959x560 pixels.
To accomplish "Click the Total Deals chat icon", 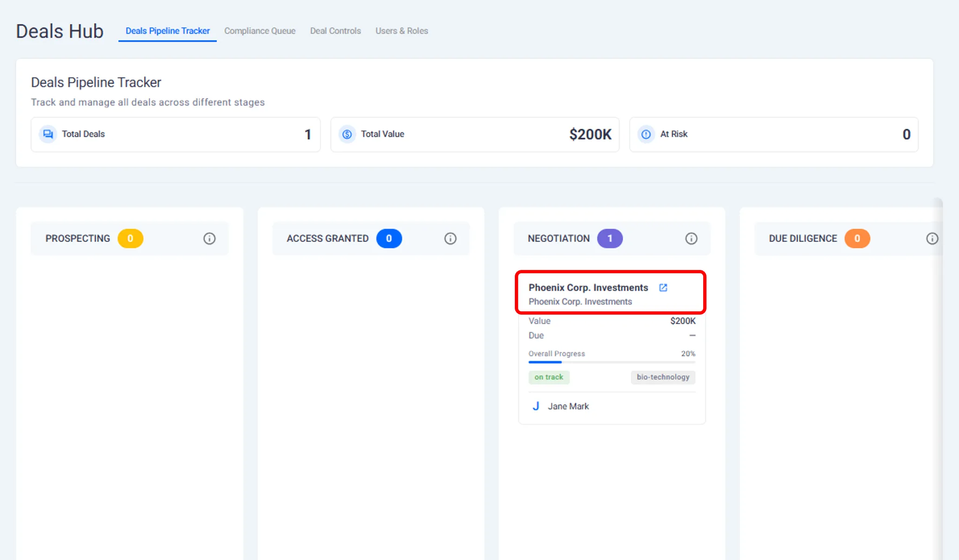I will coord(48,134).
